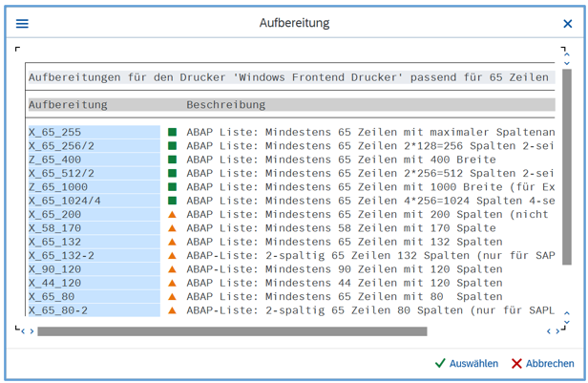The height and width of the screenshot is (383, 588).
Task: Click the orange triangle icon beside X_58_170
Action: (173, 228)
